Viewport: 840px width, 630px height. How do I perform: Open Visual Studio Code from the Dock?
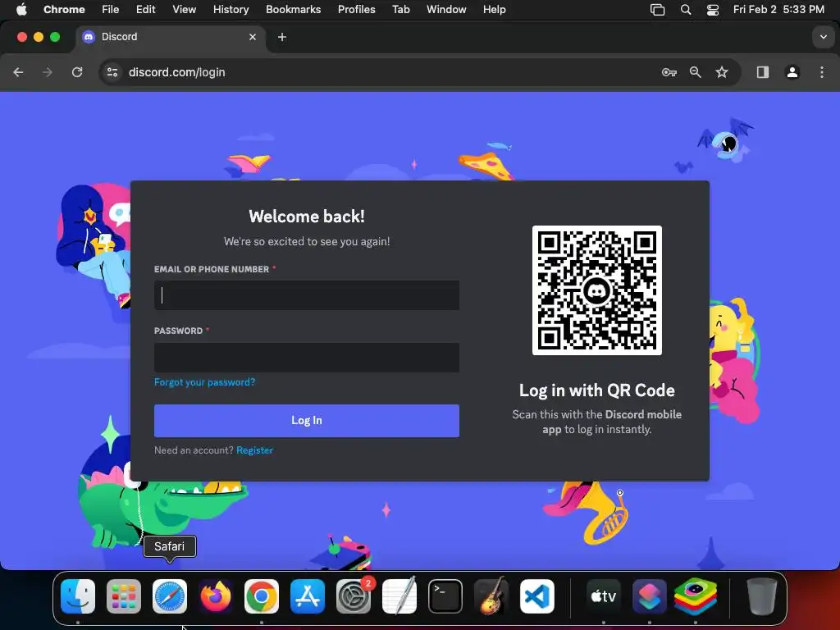(x=537, y=596)
